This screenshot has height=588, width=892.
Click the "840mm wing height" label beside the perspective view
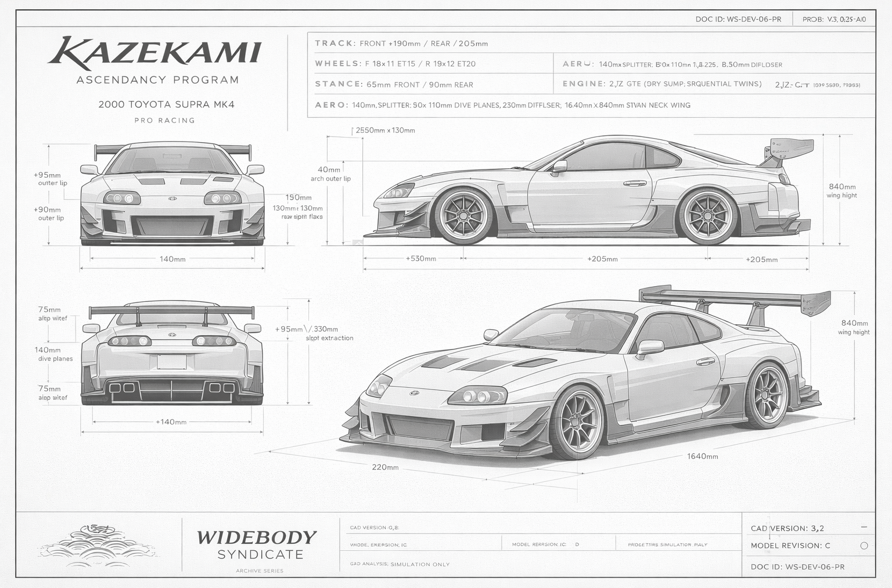click(x=854, y=327)
